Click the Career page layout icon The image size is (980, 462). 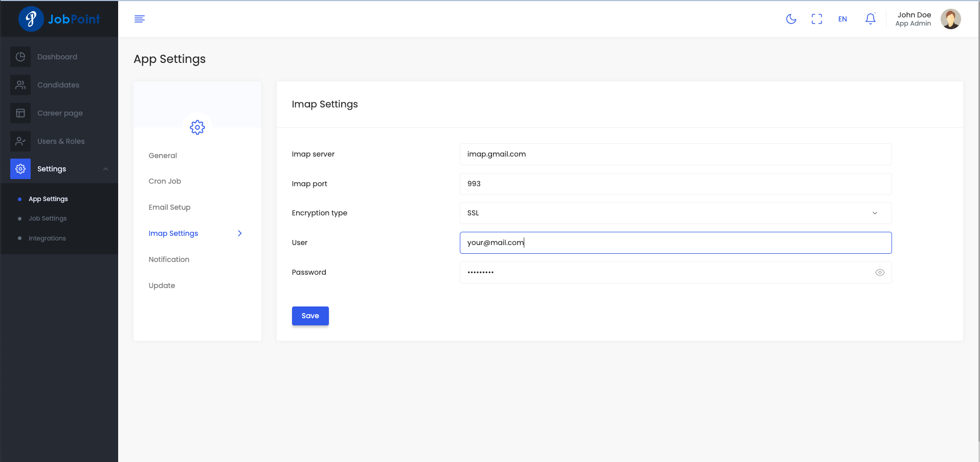(20, 113)
